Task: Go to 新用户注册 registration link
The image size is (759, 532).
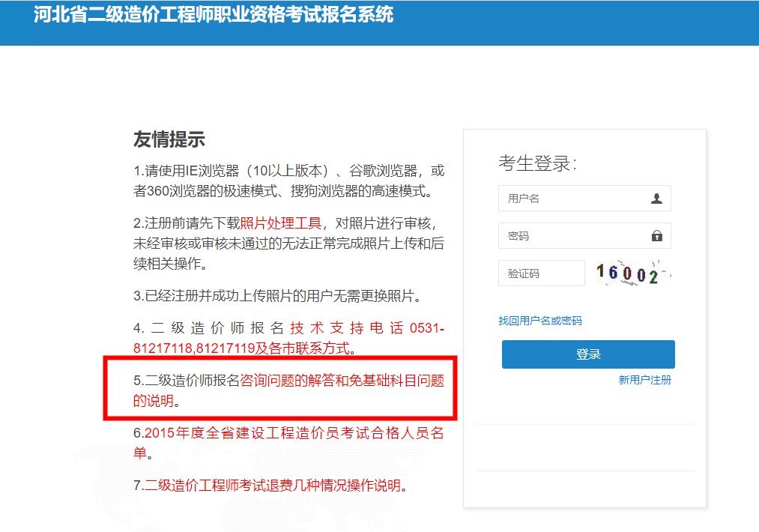Action: point(644,380)
